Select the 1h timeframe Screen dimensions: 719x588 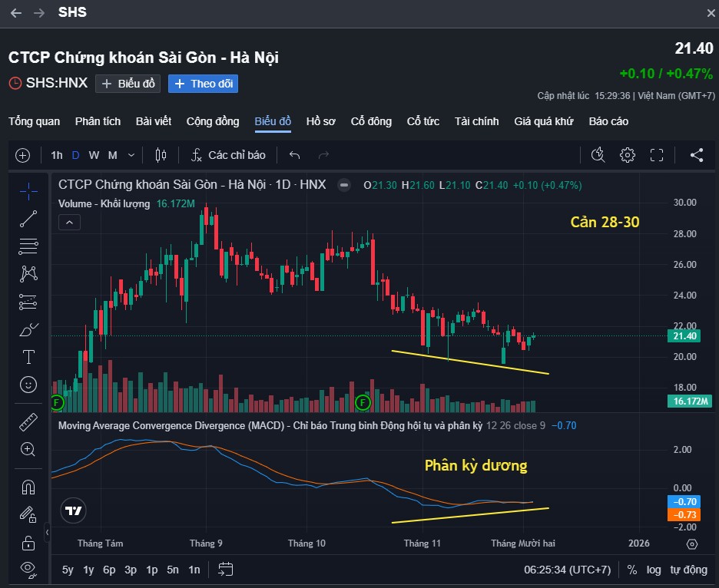(x=57, y=155)
